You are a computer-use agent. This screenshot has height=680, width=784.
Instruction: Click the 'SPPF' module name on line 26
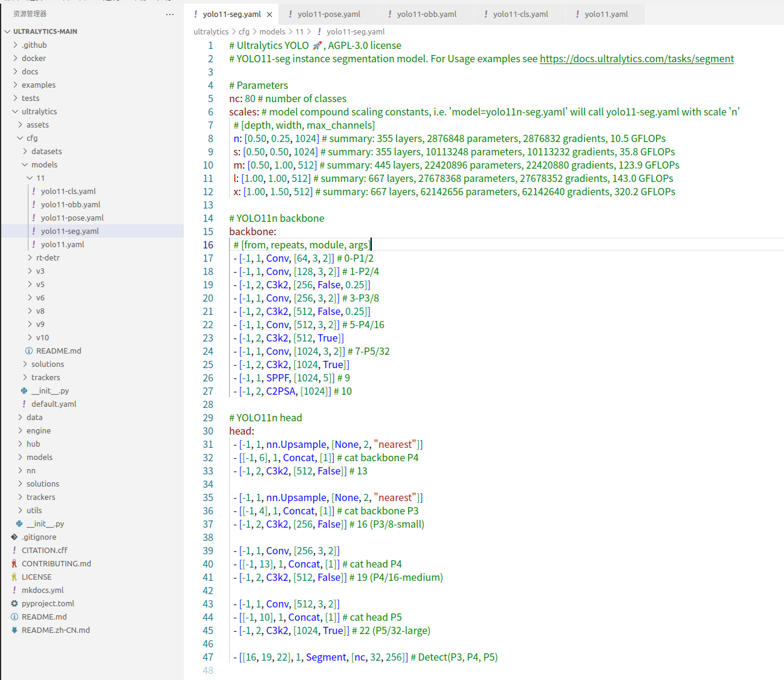277,378
